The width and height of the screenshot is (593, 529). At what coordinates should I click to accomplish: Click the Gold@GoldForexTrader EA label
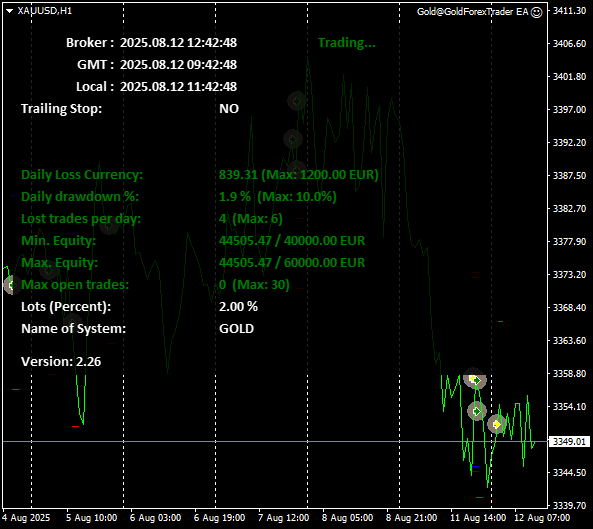(x=472, y=12)
